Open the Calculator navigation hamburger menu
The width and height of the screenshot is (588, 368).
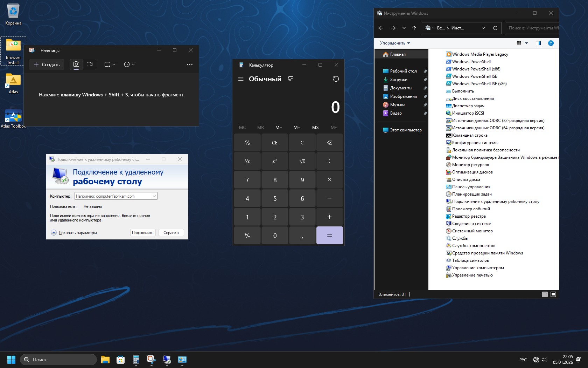point(241,79)
